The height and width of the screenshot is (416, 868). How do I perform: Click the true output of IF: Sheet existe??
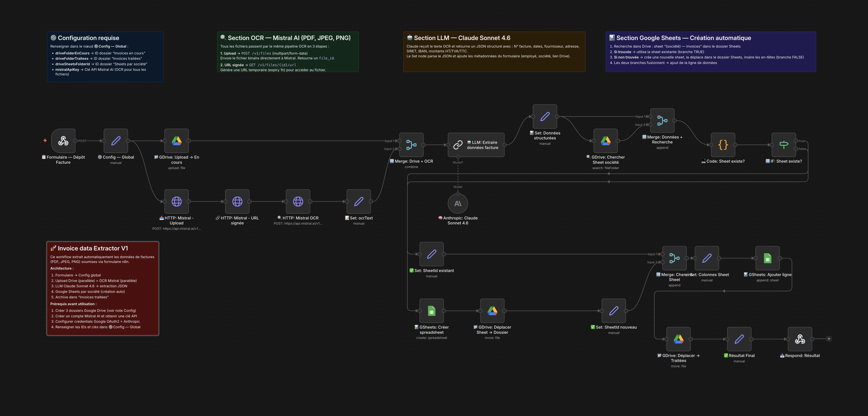pos(796,141)
